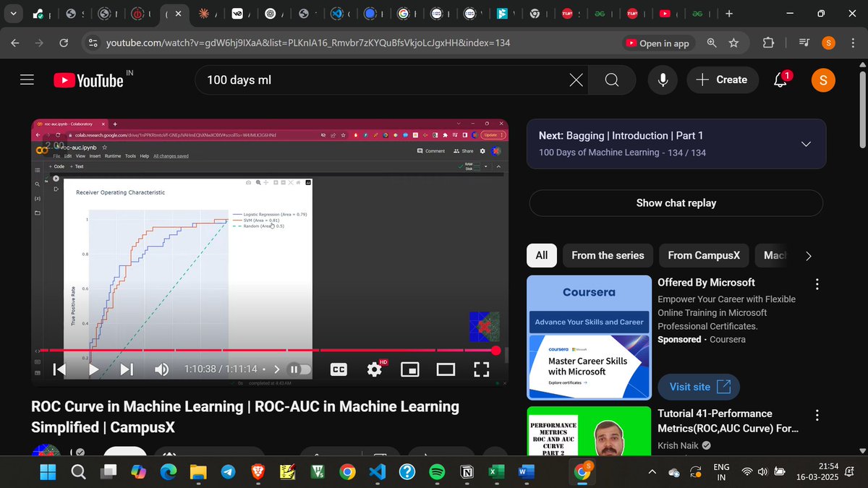Open the player settings gear
868x488 pixels.
[x=375, y=369]
